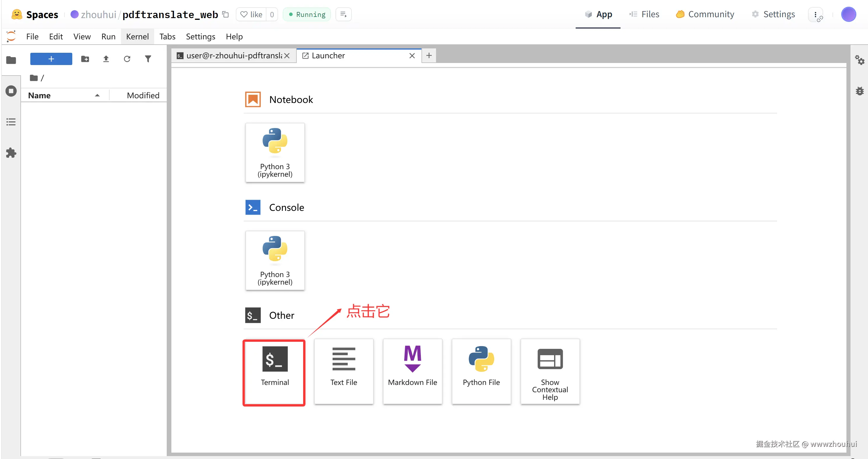Open the File menu

point(32,36)
